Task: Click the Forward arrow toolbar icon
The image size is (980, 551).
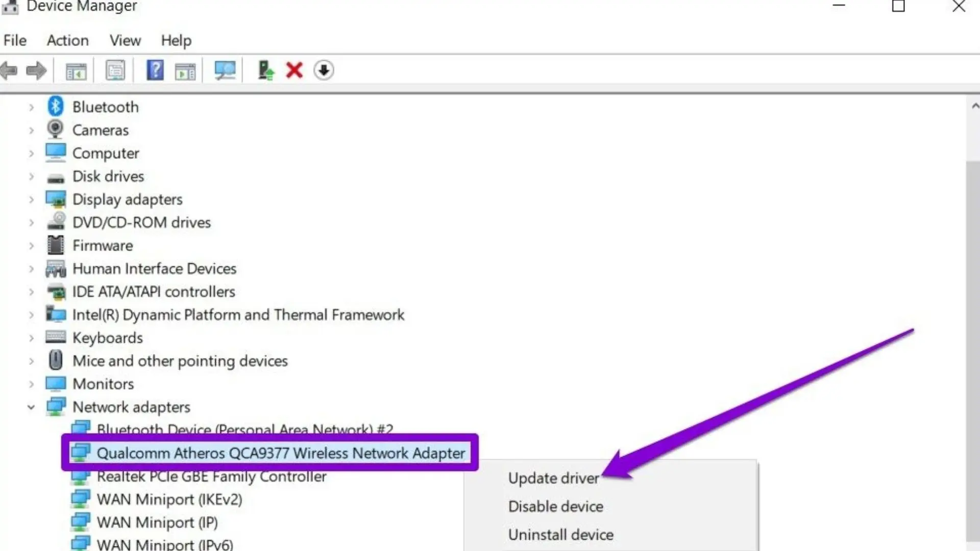Action: point(36,70)
